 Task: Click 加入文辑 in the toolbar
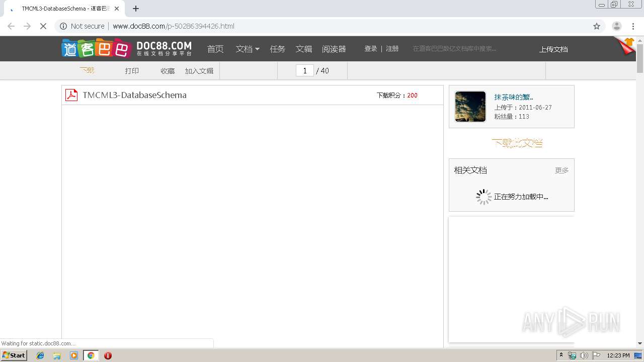199,71
